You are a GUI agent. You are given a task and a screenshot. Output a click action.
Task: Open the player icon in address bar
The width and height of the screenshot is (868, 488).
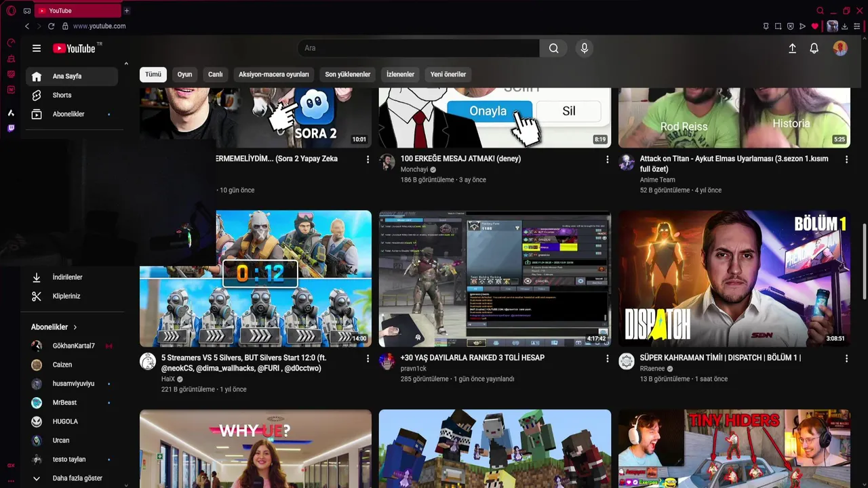point(802,26)
